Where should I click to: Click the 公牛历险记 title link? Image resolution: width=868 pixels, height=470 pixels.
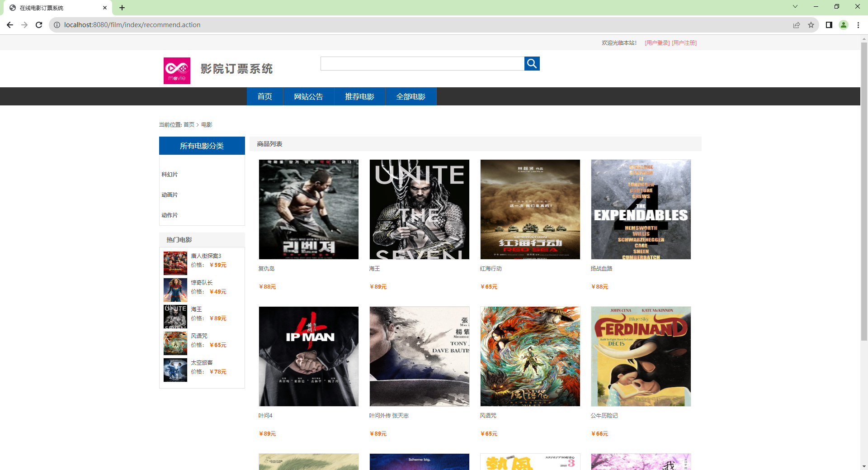pos(604,416)
